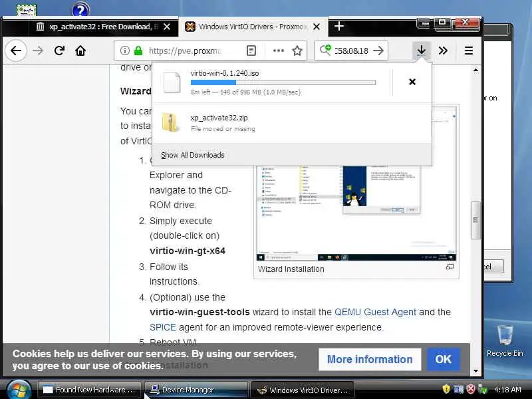
Task: Reload the current page
Action: click(x=59, y=51)
